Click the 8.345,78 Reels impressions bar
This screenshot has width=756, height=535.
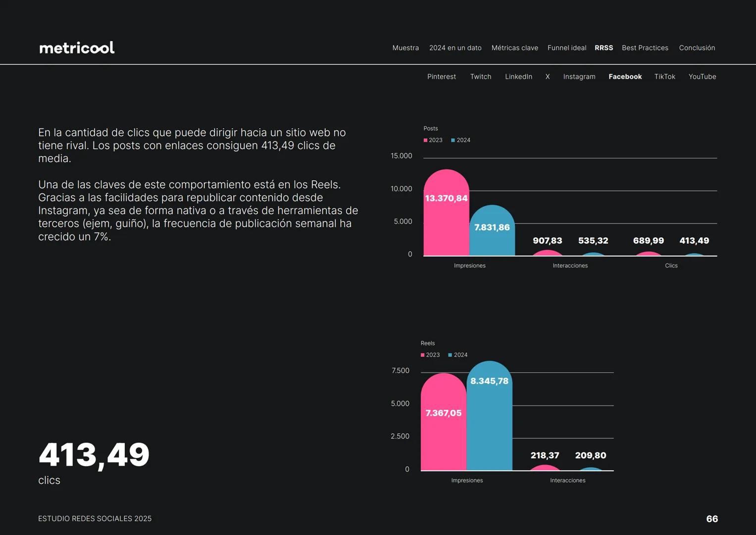click(489, 421)
